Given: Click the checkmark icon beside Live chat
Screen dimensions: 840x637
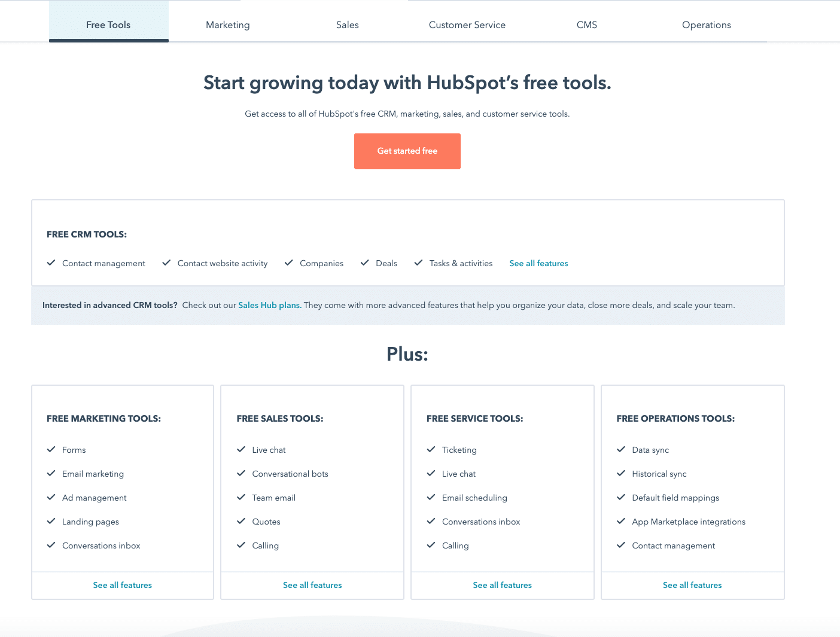Looking at the screenshot, I should (x=242, y=449).
